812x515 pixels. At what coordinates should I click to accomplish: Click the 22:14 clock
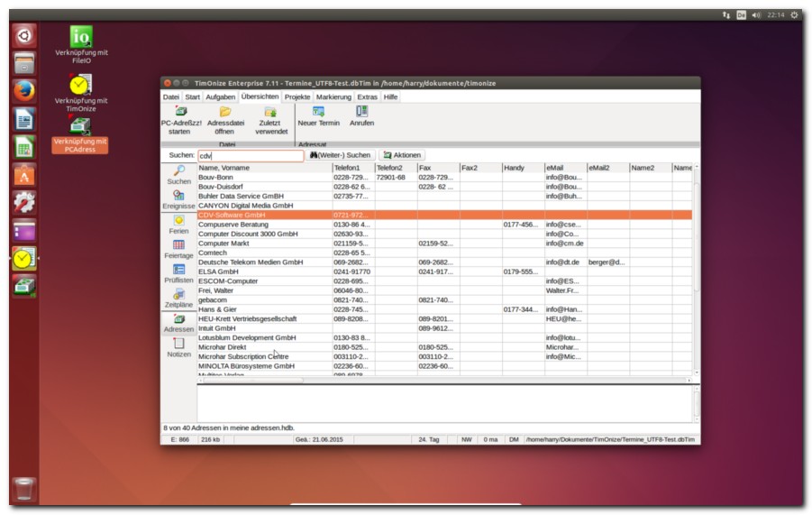click(x=776, y=15)
